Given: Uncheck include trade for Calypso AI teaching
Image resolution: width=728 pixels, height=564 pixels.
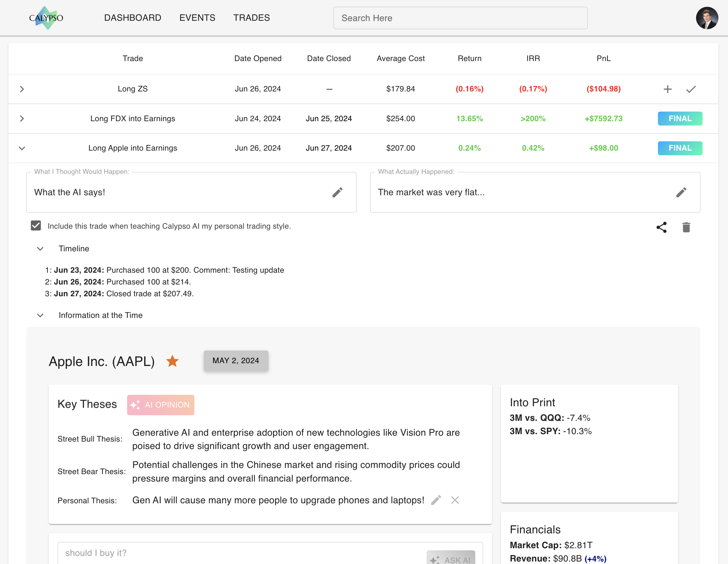Looking at the screenshot, I should 36,226.
